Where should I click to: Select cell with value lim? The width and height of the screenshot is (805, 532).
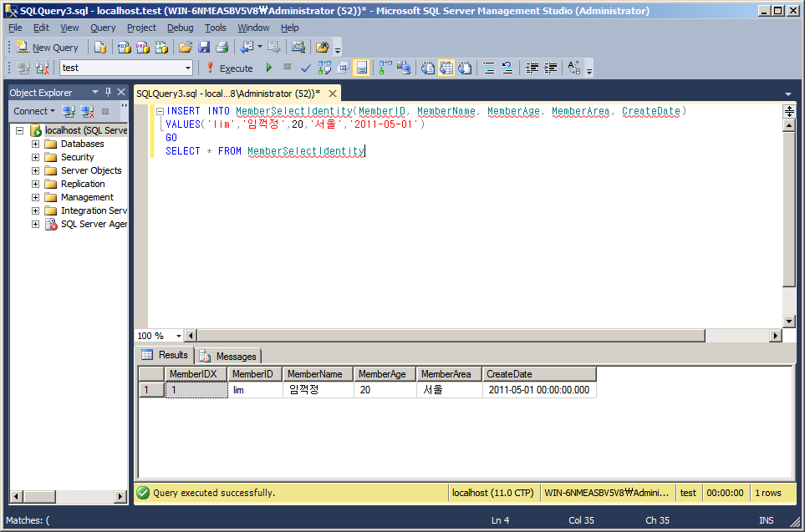(x=255, y=390)
